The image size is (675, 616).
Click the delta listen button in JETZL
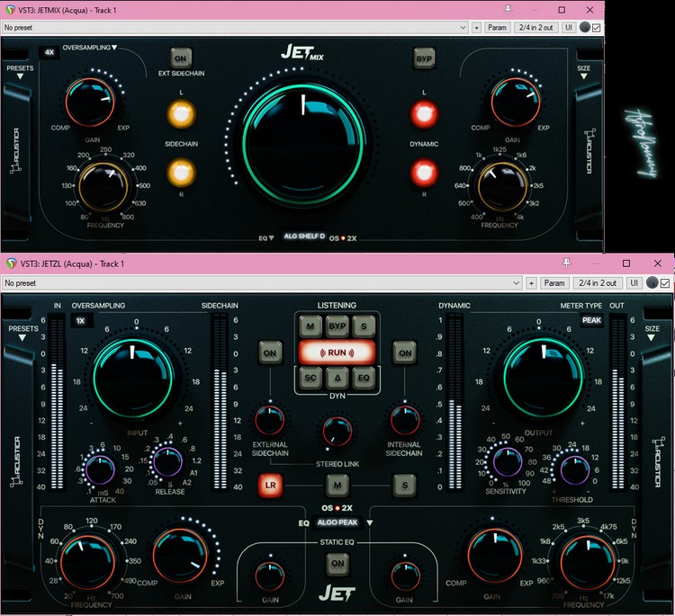pyautogui.click(x=337, y=378)
